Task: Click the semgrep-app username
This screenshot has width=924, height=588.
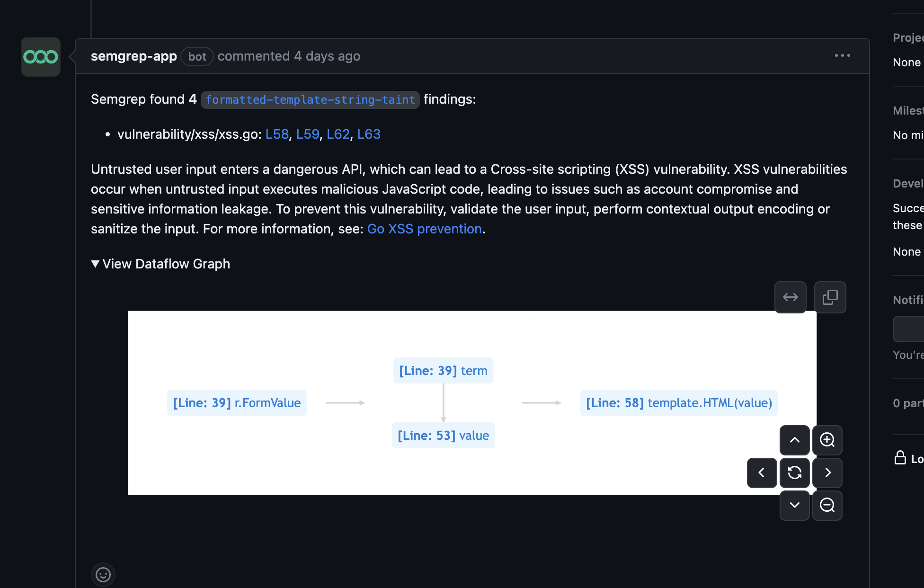Action: (134, 55)
